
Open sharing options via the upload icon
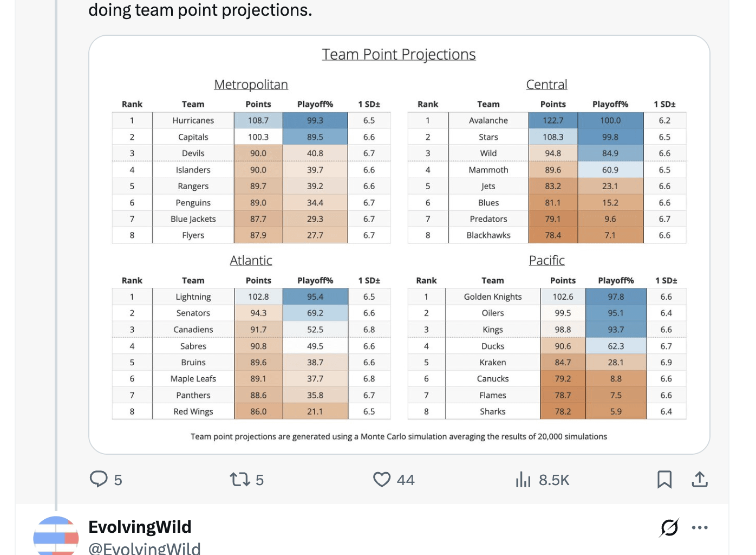coord(699,479)
